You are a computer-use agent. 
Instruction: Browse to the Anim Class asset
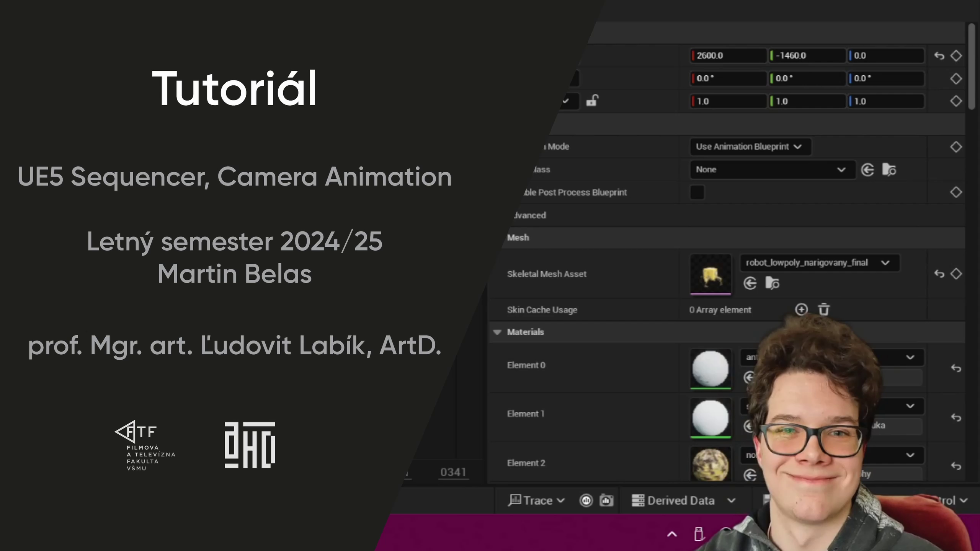[x=889, y=170]
